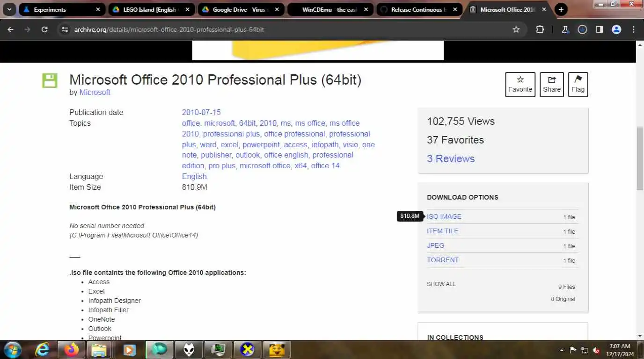Open the English language link
644x359 pixels.
pyautogui.click(x=194, y=176)
